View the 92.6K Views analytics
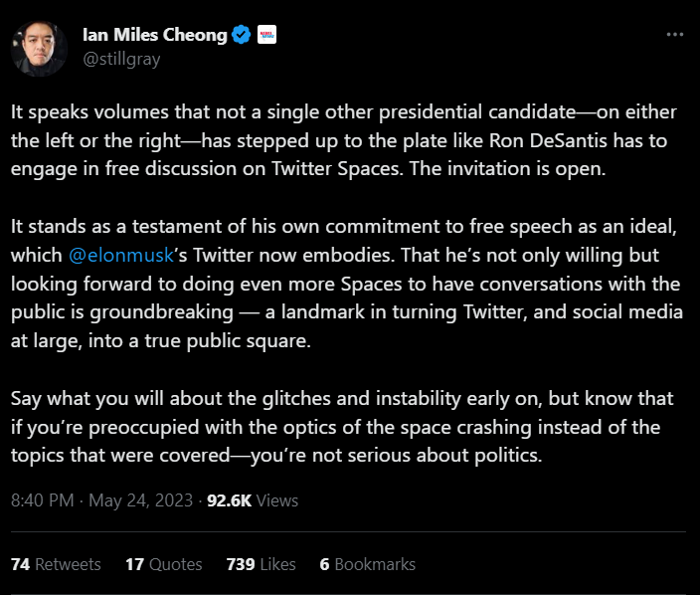This screenshot has width=700, height=595. (x=253, y=500)
